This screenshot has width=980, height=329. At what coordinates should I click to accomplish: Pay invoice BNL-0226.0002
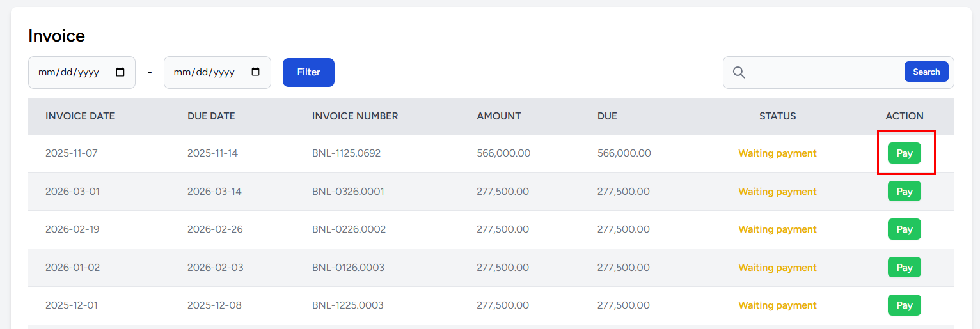point(904,229)
